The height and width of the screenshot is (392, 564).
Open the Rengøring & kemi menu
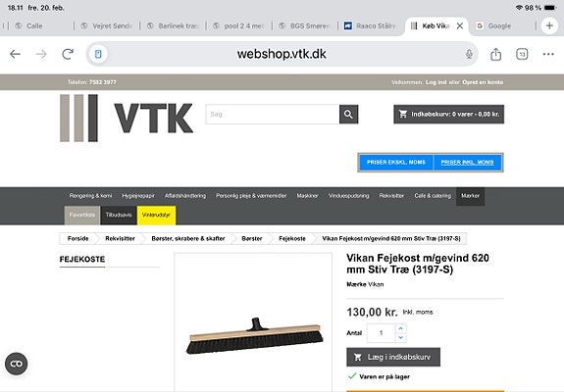(x=90, y=196)
